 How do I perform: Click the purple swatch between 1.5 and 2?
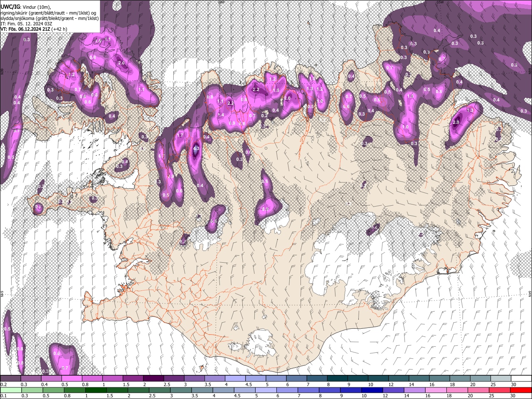[x=133, y=379]
